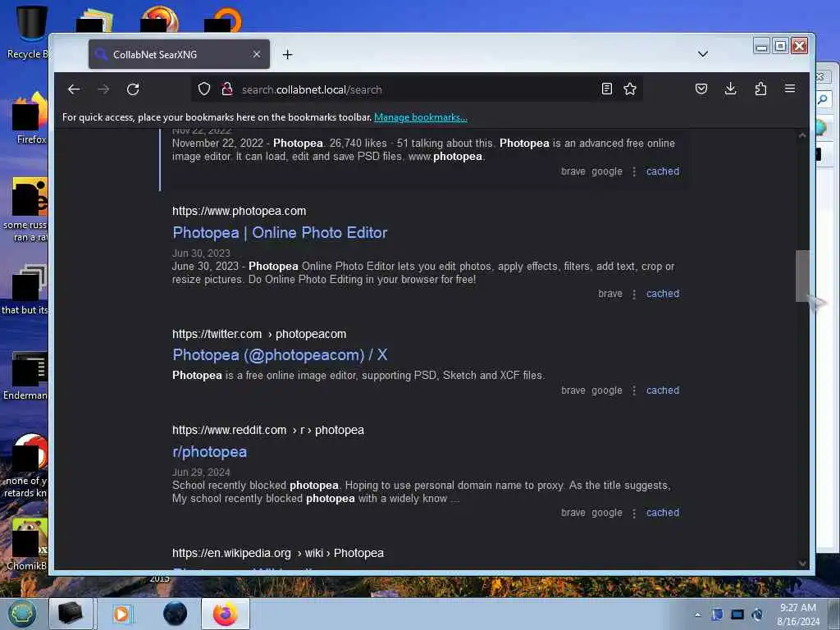The width and height of the screenshot is (840, 630).
Task: Open the dark globe taskbar icon
Action: [176, 614]
